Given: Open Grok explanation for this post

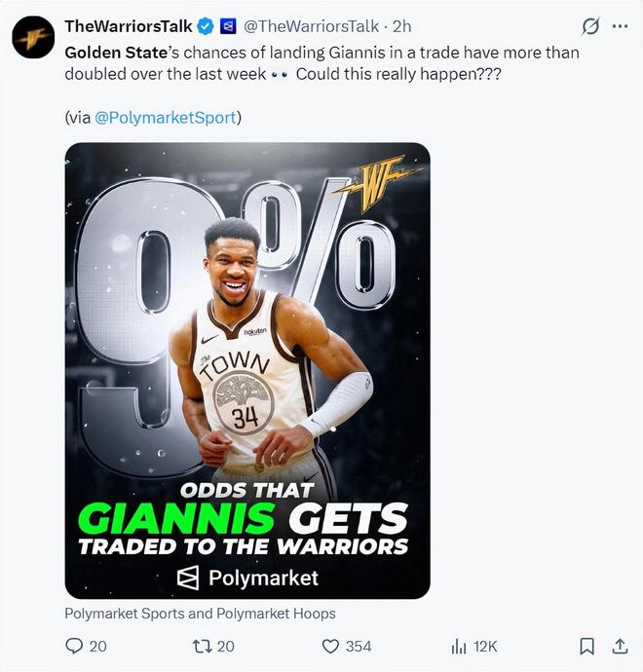Looking at the screenshot, I should point(589,26).
